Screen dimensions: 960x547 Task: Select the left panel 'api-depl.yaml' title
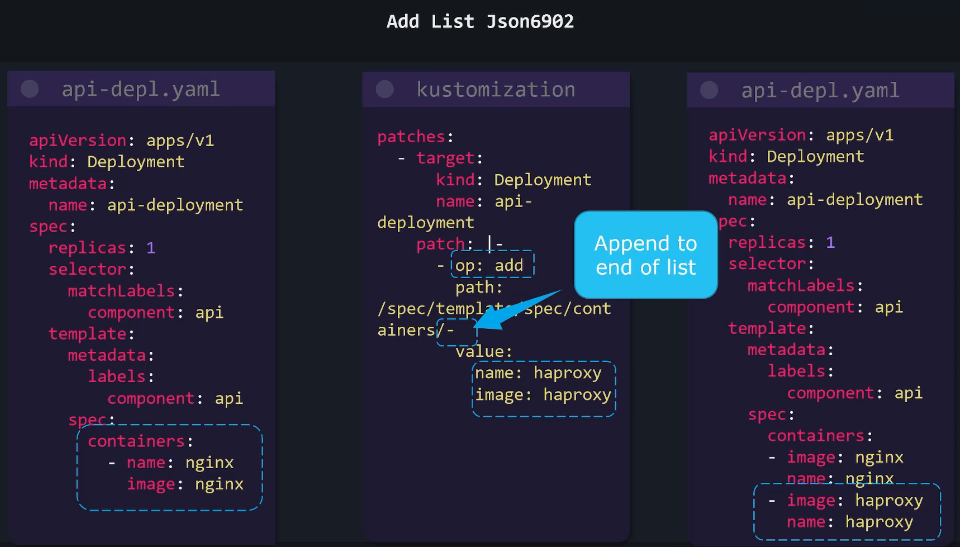coord(140,89)
